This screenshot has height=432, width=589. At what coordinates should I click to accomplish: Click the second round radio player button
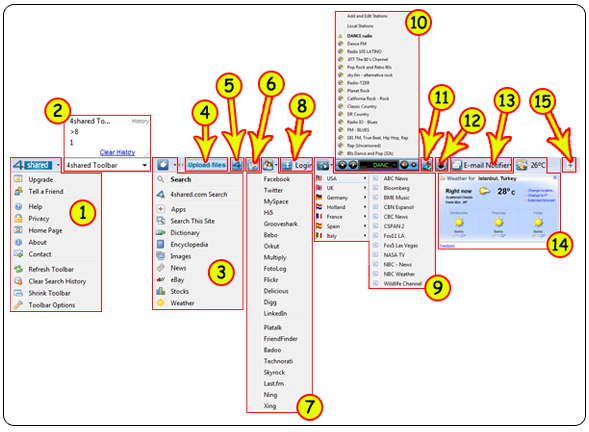pos(353,165)
